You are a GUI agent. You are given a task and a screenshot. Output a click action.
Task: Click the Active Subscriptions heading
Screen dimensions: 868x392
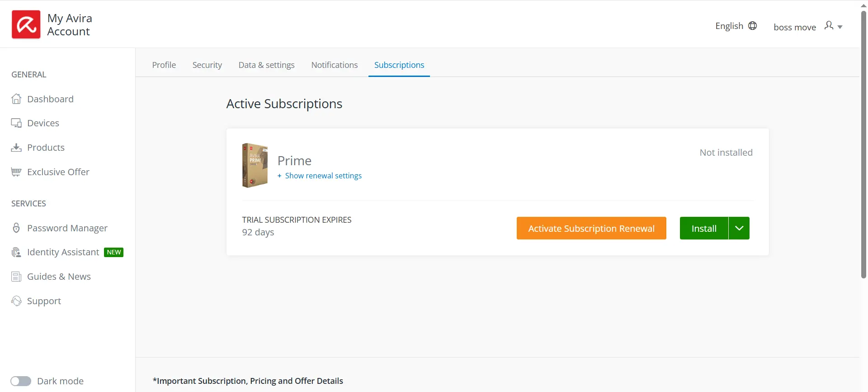pyautogui.click(x=284, y=104)
